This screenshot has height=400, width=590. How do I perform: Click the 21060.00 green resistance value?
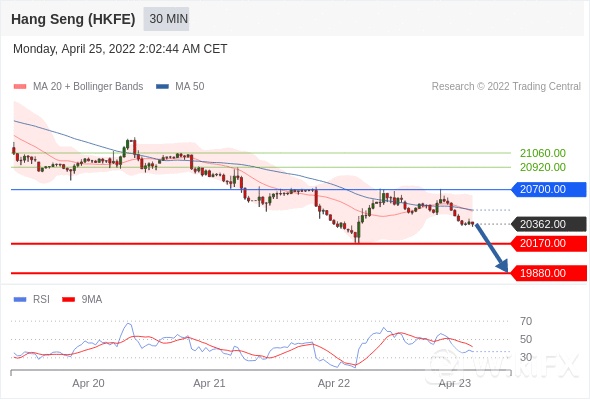pyautogui.click(x=543, y=153)
